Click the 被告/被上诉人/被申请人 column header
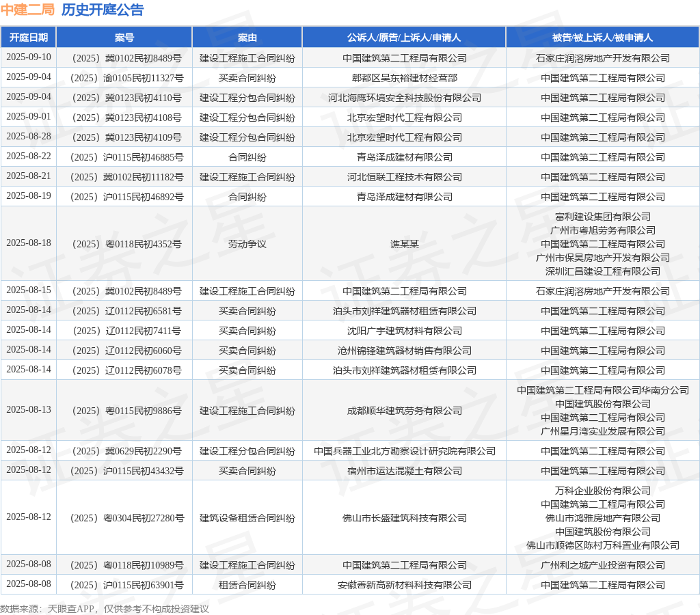 coord(603,38)
